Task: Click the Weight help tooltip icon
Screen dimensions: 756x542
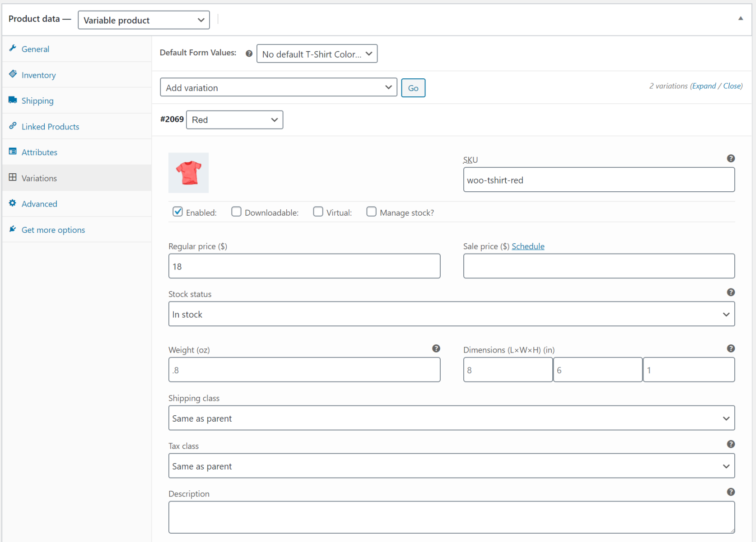Action: coord(436,348)
